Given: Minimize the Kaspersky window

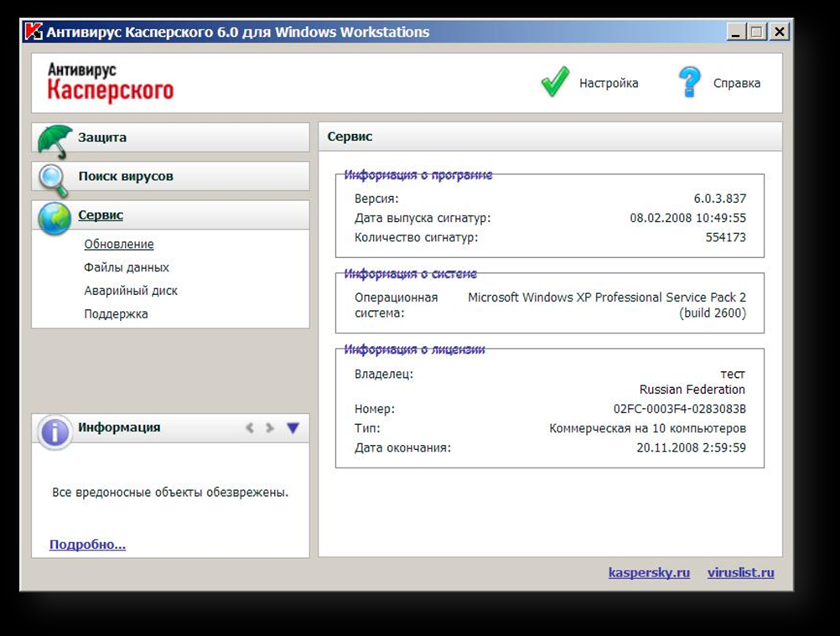Looking at the screenshot, I should tap(736, 32).
